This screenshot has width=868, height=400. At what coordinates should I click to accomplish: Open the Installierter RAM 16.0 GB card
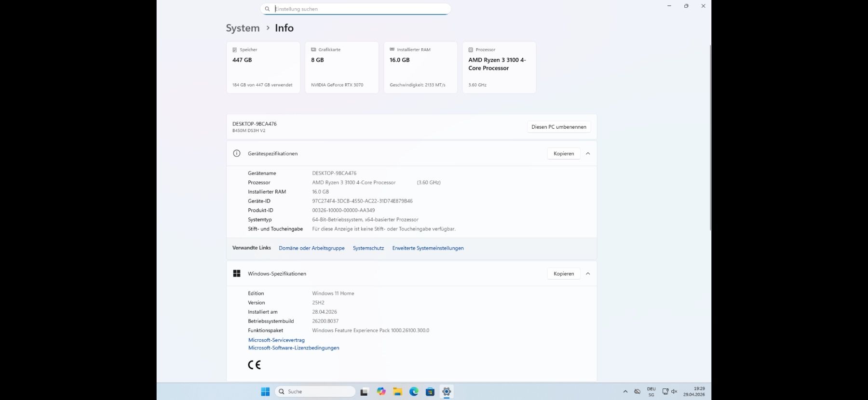point(420,67)
